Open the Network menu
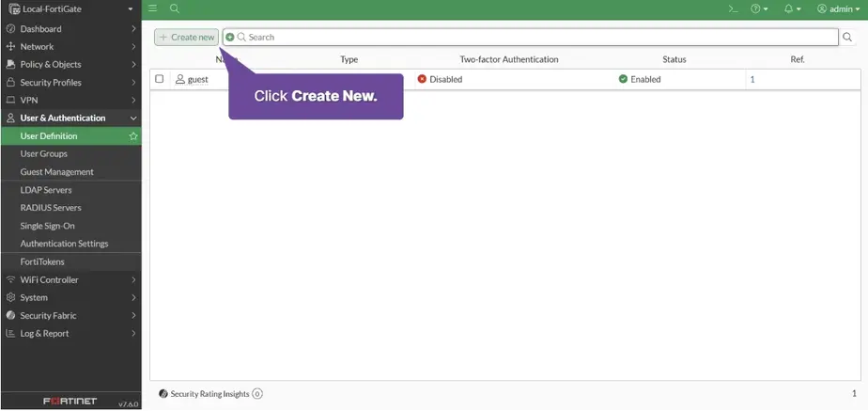 70,46
